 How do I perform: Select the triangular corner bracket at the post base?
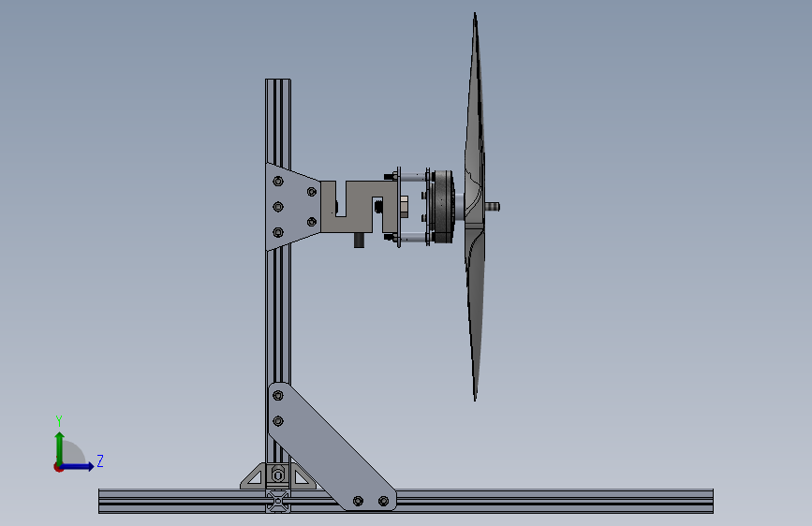[255, 477]
